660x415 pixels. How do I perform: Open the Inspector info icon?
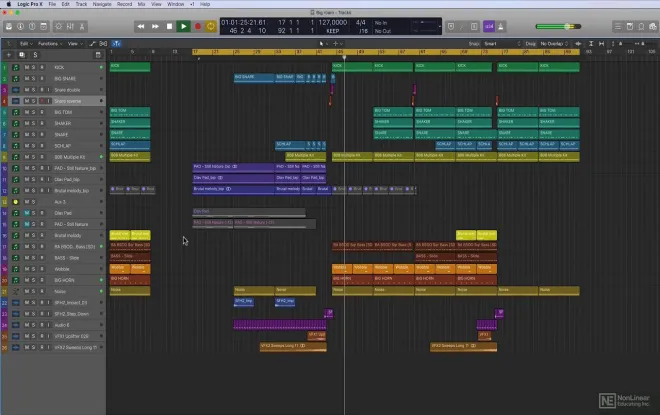[20, 27]
